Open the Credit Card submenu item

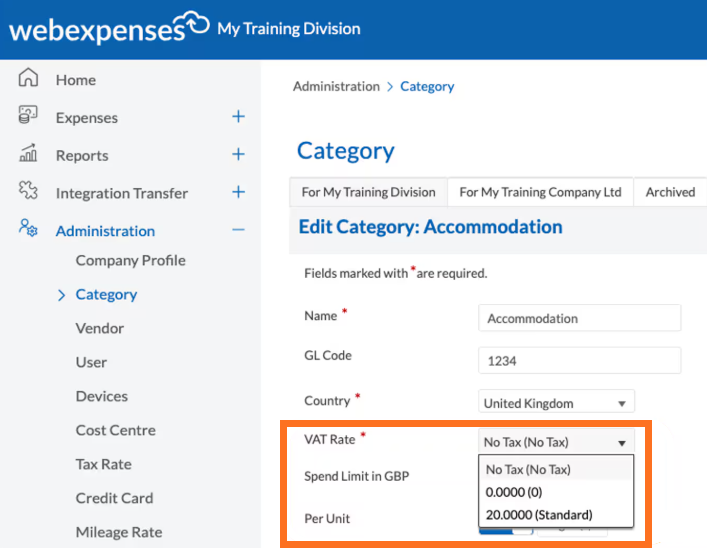pos(114,498)
